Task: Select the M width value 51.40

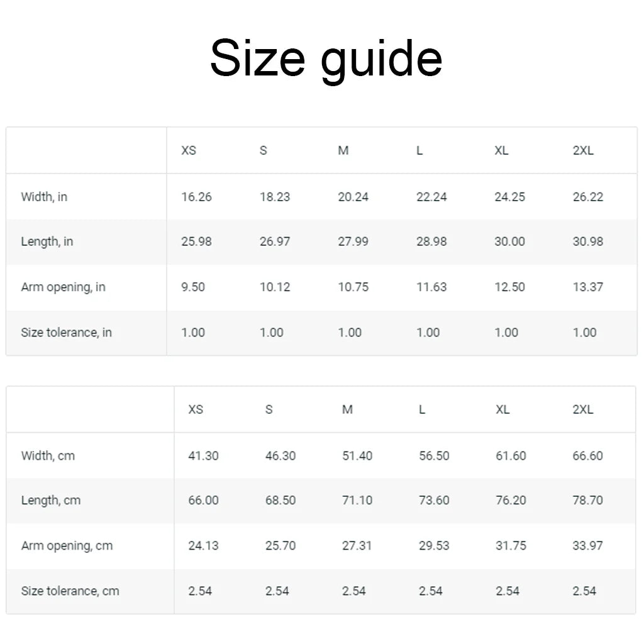Action: pos(357,456)
